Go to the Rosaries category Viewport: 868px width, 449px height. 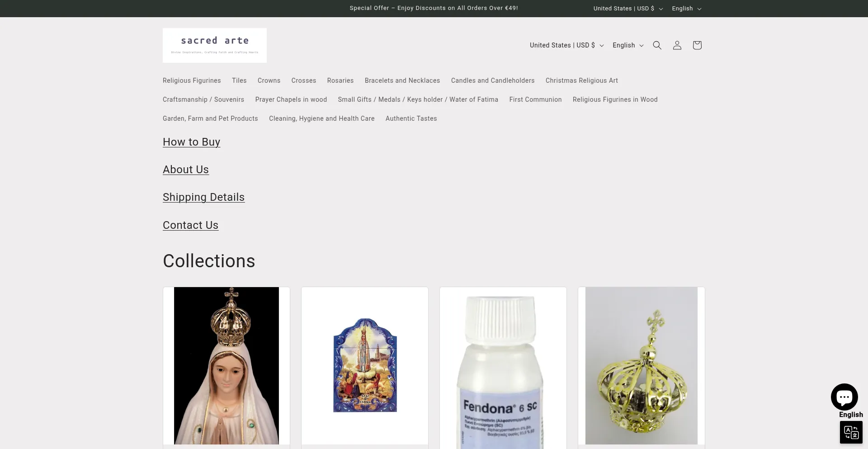click(x=340, y=80)
